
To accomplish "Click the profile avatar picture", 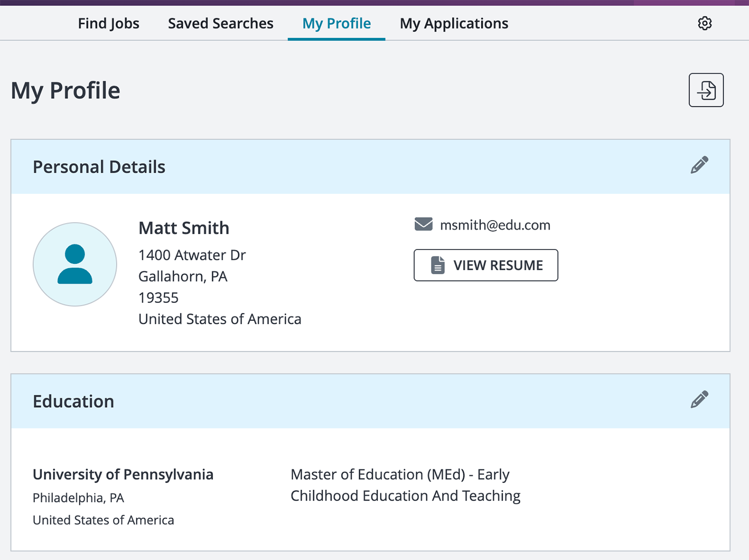I will click(x=75, y=264).
